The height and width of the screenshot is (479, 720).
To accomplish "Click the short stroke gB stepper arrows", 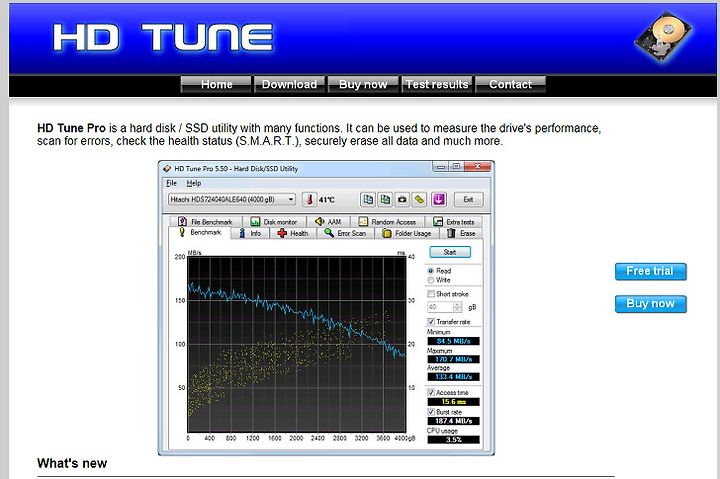I will (x=457, y=307).
